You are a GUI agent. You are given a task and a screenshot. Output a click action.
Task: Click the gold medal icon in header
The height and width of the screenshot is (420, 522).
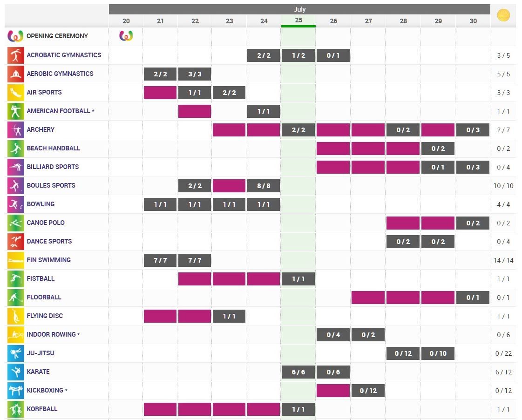tap(503, 15)
